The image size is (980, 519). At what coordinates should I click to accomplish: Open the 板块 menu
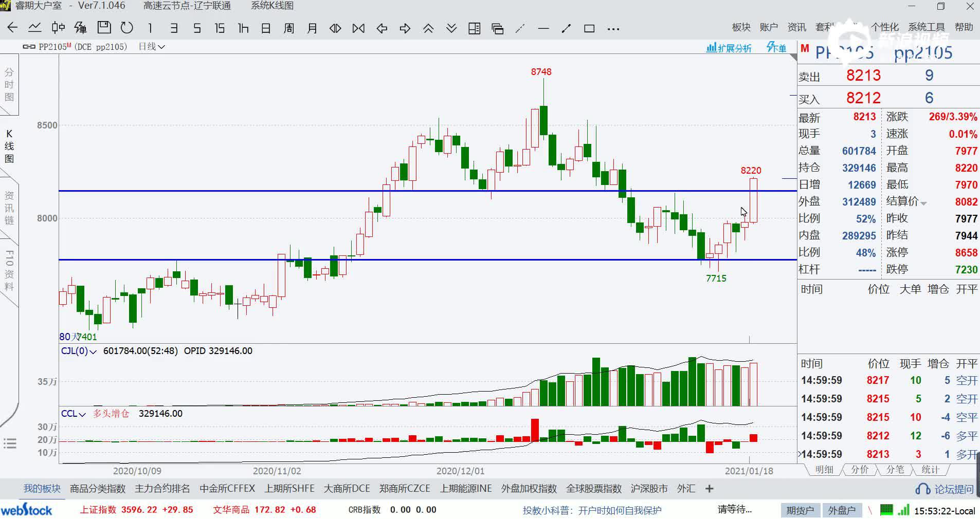(x=741, y=27)
